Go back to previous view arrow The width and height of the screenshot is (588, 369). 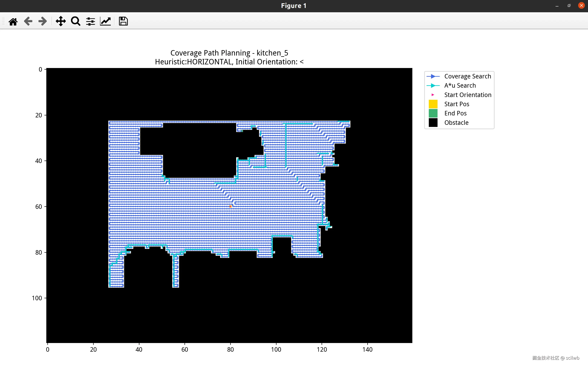point(28,21)
